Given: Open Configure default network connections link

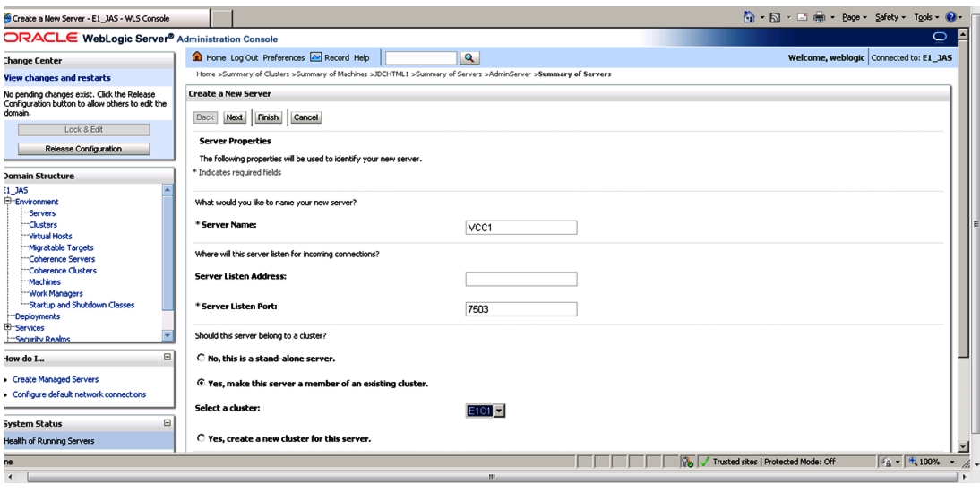Looking at the screenshot, I should [80, 394].
